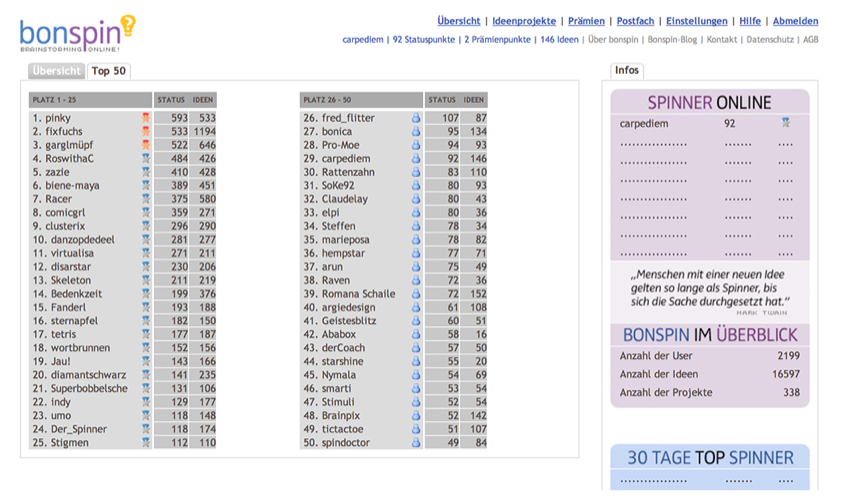Click the medal icon beside fixfuchs

pos(146,131)
